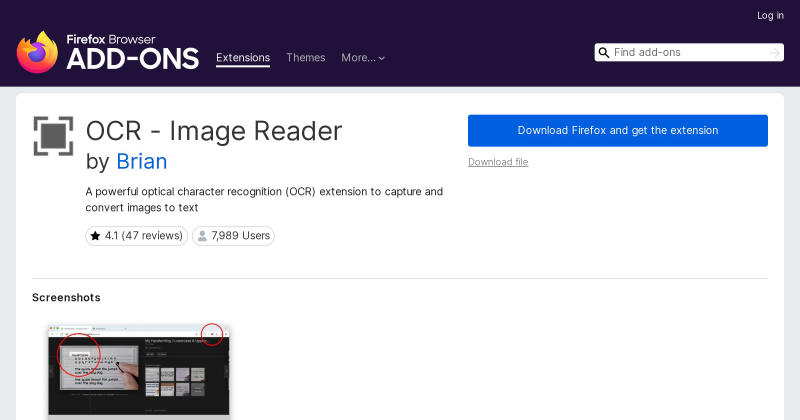Image resolution: width=800 pixels, height=420 pixels.
Task: Click the search magnifier icon
Action: 604,53
